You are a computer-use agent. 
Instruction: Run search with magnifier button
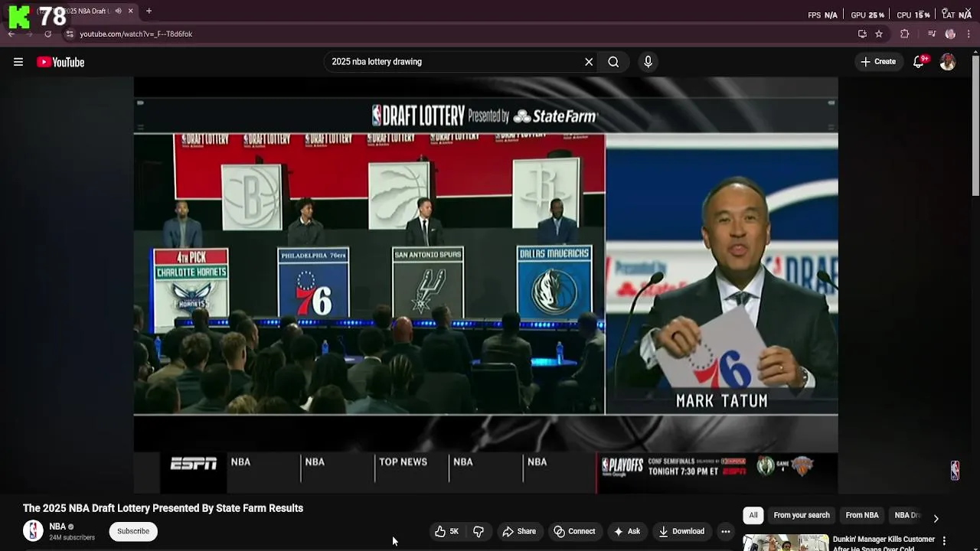tap(613, 62)
